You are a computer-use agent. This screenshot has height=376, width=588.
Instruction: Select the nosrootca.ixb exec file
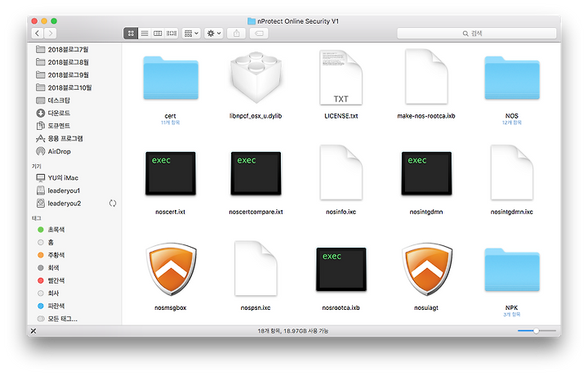[x=341, y=269]
